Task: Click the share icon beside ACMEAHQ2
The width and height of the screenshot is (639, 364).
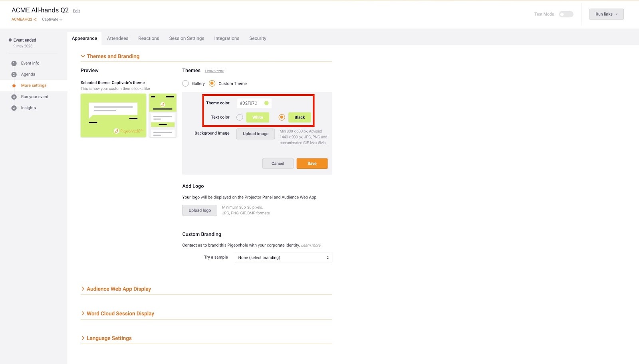Action: 35,20
